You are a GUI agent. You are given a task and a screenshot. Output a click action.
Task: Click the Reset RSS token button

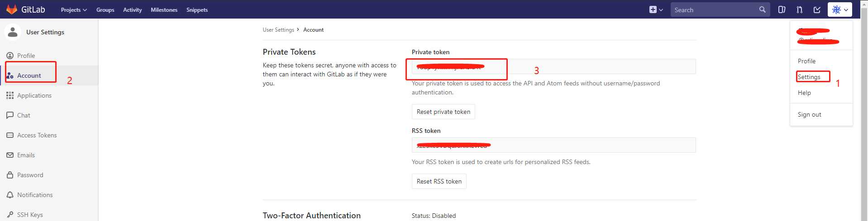tap(439, 181)
